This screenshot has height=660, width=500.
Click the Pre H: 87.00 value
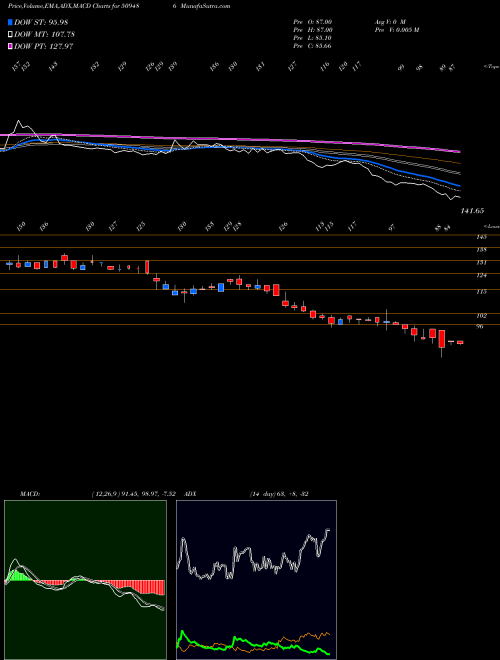pyautogui.click(x=313, y=30)
